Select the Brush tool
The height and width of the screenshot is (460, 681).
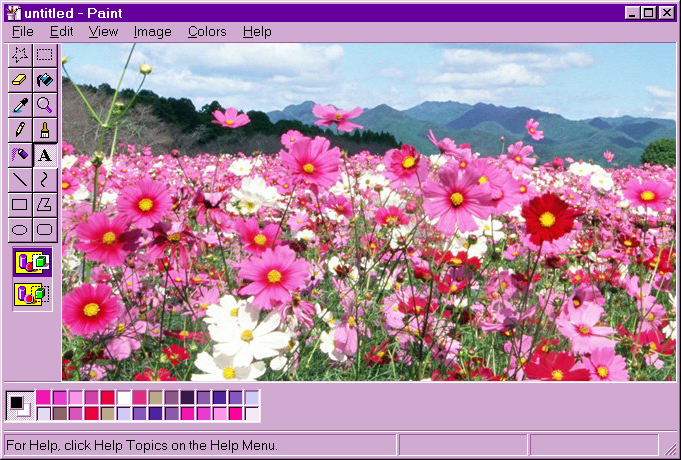45,130
